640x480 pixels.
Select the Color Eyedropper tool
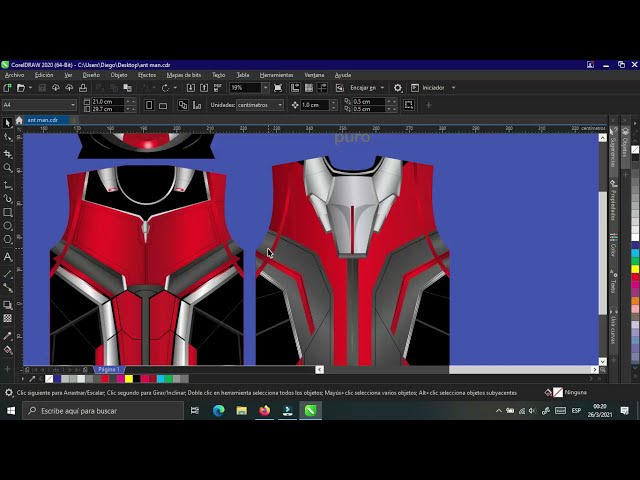tap(7, 336)
